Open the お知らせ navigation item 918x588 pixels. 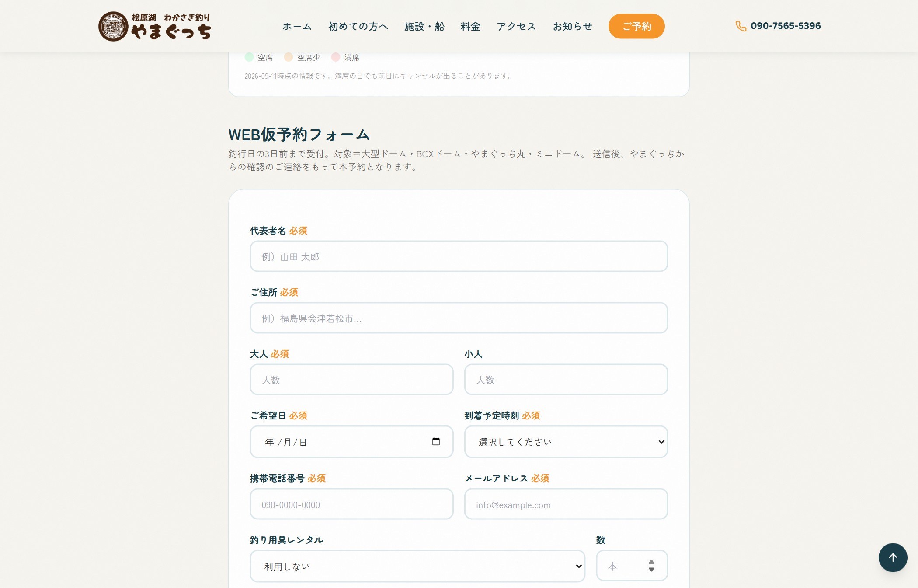click(572, 26)
